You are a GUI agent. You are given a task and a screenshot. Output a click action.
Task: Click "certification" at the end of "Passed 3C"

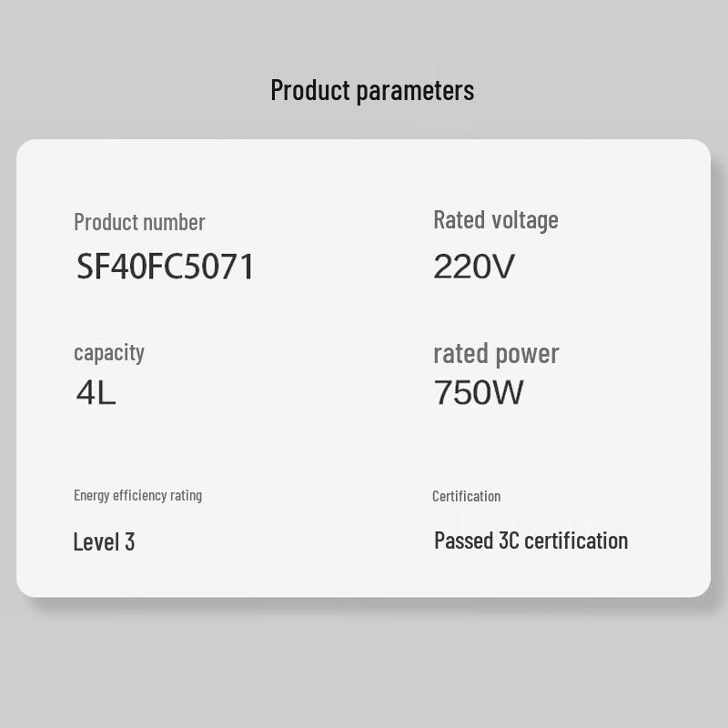tap(576, 541)
